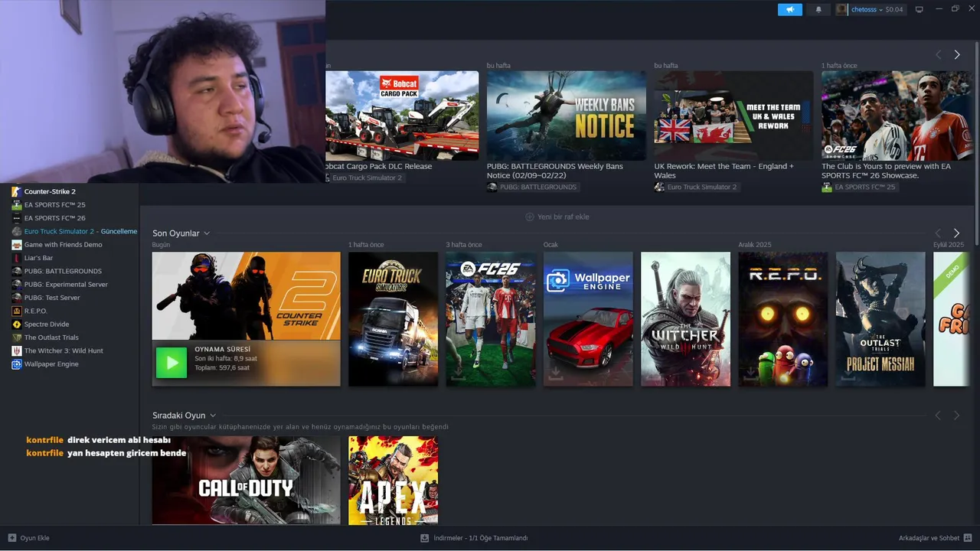Click the EA SPORTS FC 25 list icon
Viewport: 980px width, 551px height.
click(x=17, y=205)
